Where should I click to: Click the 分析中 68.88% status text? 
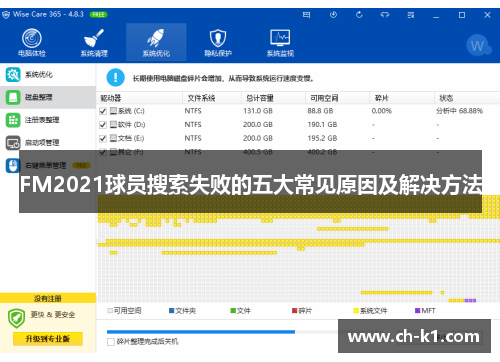[x=459, y=111]
